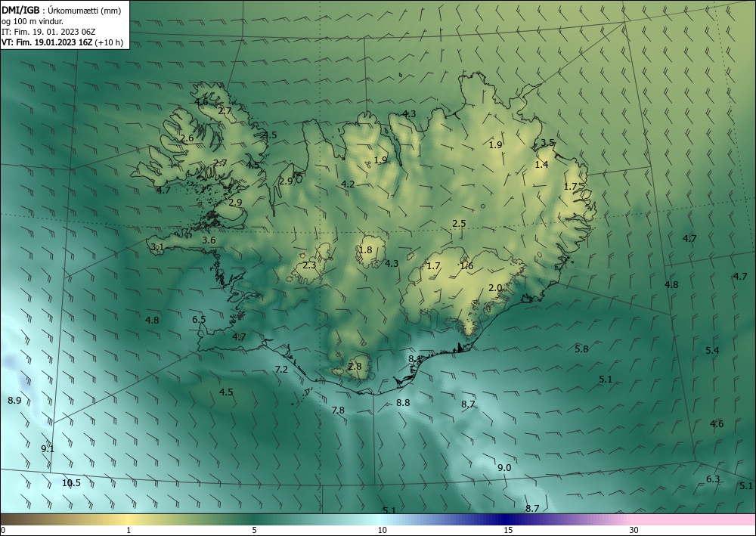The image size is (756, 536).
Task: Click the 5.4 value on the map
Action: tap(713, 351)
